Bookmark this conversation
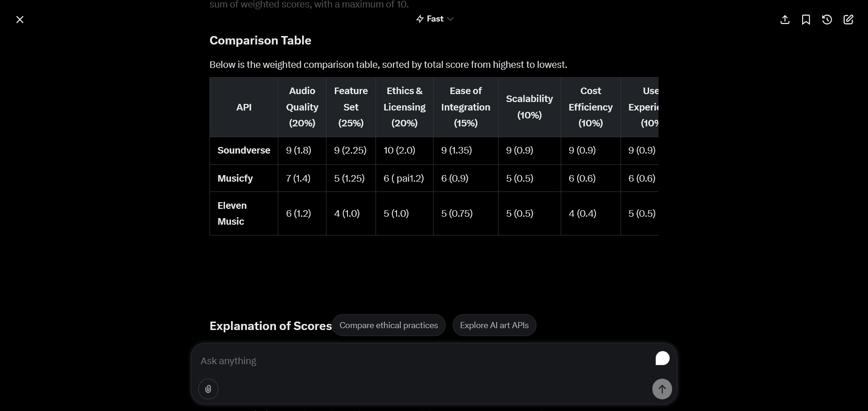The height and width of the screenshot is (411, 868). click(806, 20)
